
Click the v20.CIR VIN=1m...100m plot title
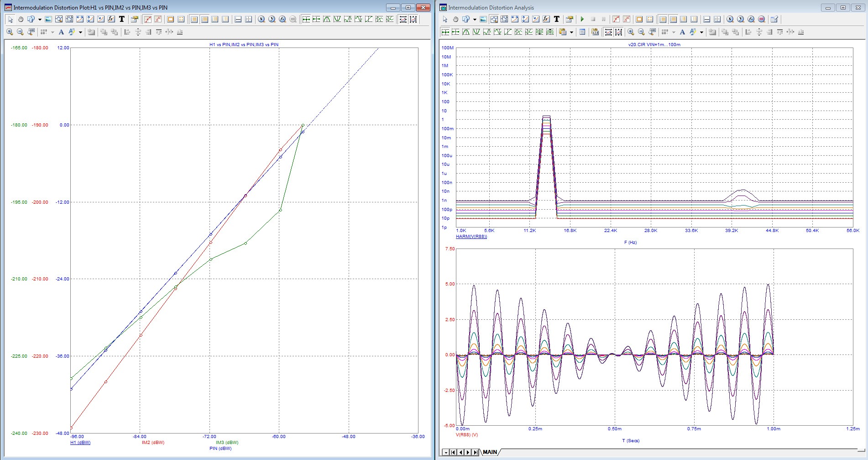(654, 45)
